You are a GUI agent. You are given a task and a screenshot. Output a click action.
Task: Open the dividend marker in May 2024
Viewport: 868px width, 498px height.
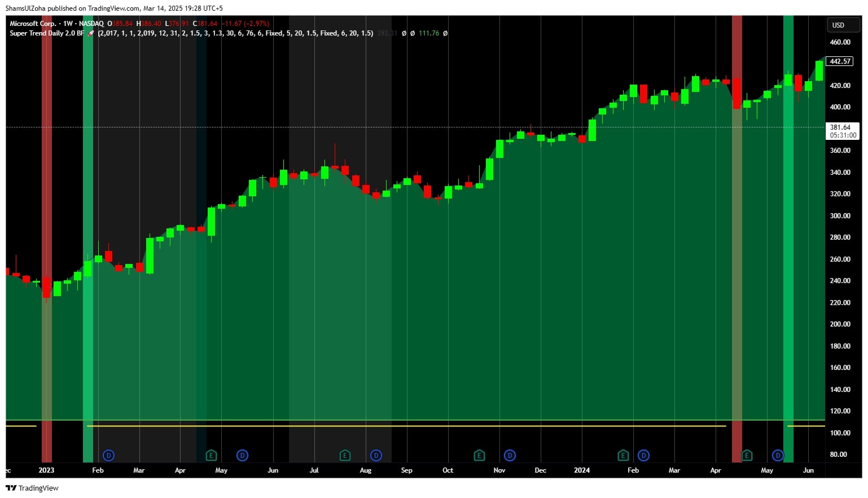pos(778,455)
